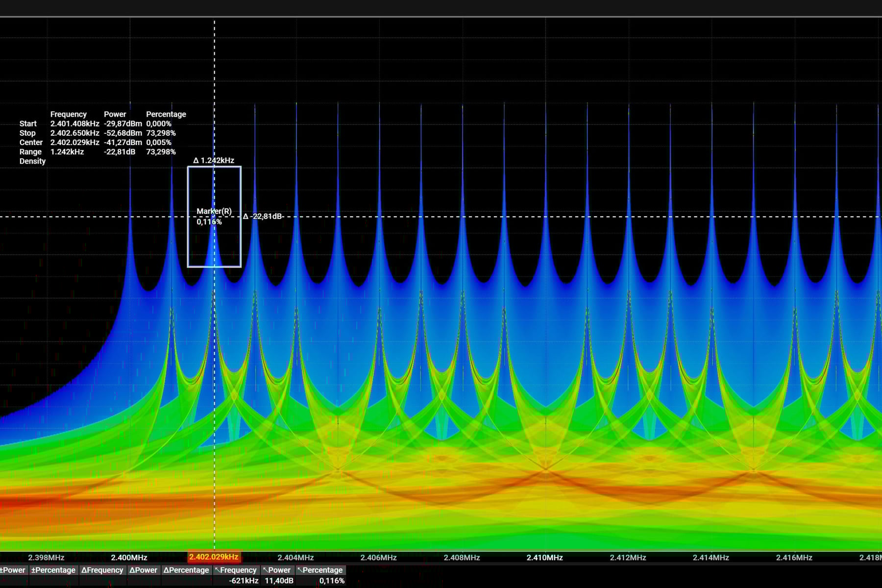The height and width of the screenshot is (588, 882).
Task: Toggle the dashed horizontal power threshold line
Action: click(x=441, y=216)
